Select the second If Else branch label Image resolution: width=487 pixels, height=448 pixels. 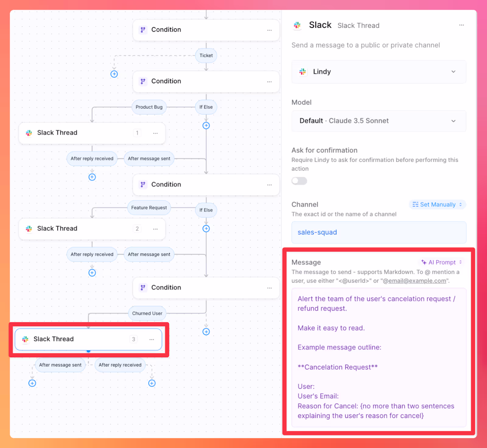coord(206,210)
